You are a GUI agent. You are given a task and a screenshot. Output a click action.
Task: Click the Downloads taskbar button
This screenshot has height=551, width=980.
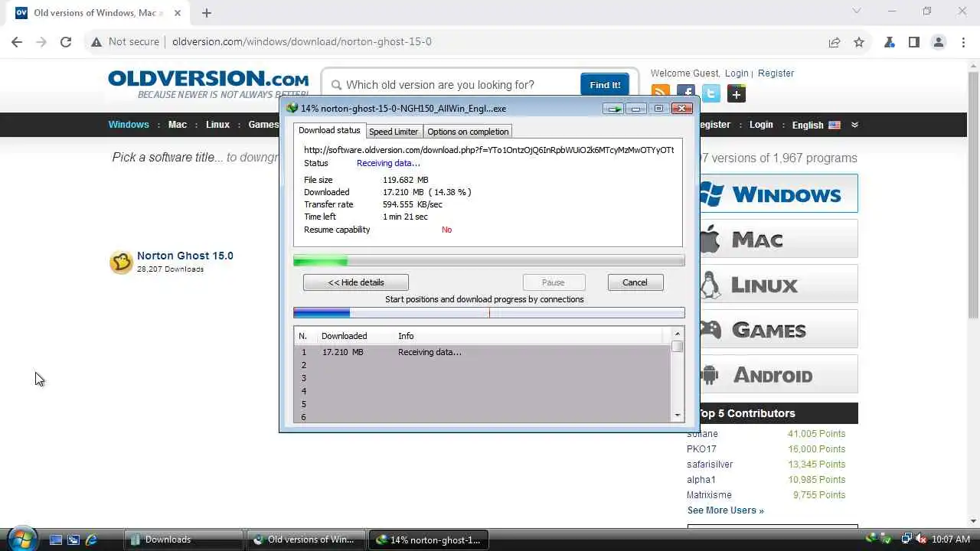click(184, 540)
